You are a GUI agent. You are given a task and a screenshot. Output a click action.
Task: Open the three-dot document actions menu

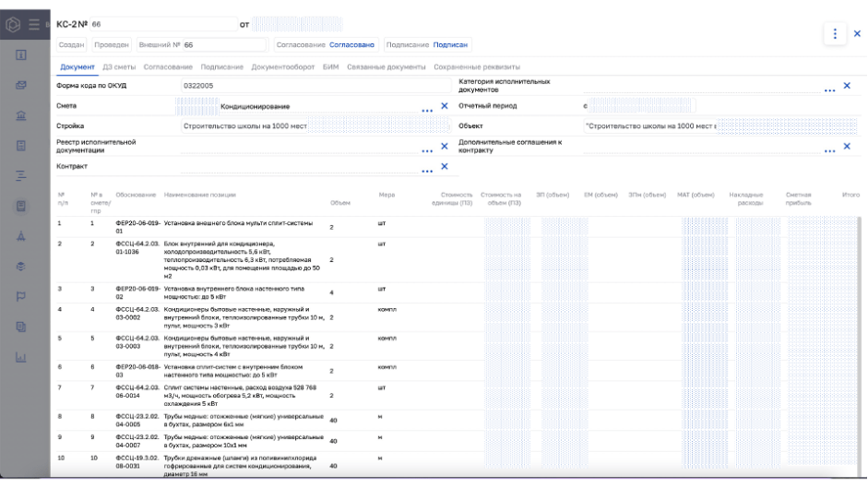tap(835, 34)
